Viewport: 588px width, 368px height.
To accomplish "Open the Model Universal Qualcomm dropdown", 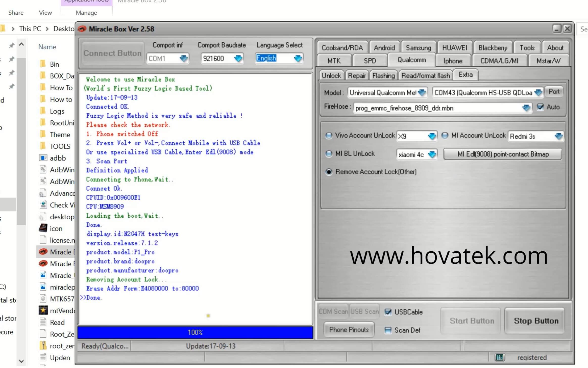I will click(x=422, y=93).
